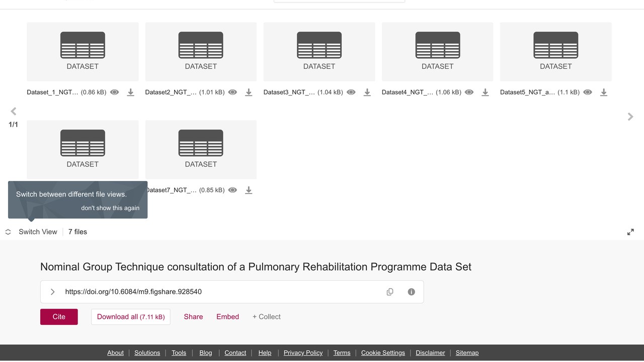Download the Dataset5_NGT file

coord(604,93)
